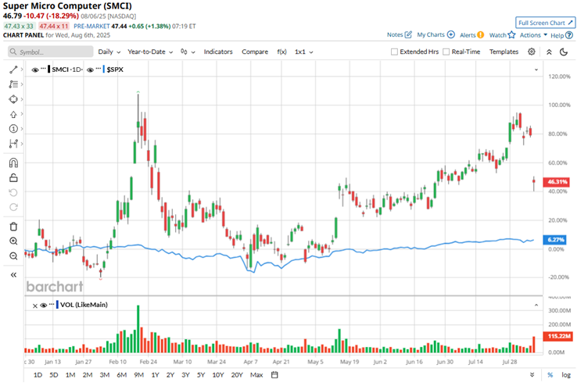Image resolution: width=588 pixels, height=386 pixels.
Task: Unlock drawings with the padlock icon
Action: (x=13, y=177)
